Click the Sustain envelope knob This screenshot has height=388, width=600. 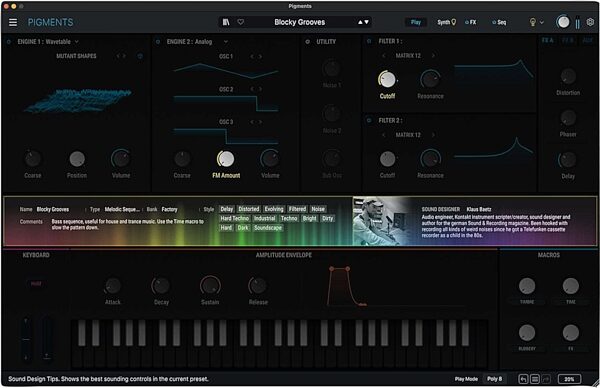click(210, 286)
